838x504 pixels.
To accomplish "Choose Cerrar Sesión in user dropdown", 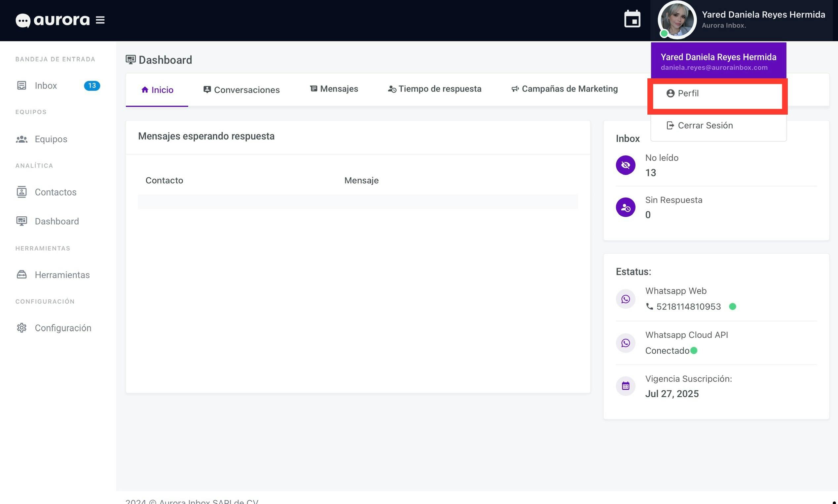I will (x=718, y=126).
